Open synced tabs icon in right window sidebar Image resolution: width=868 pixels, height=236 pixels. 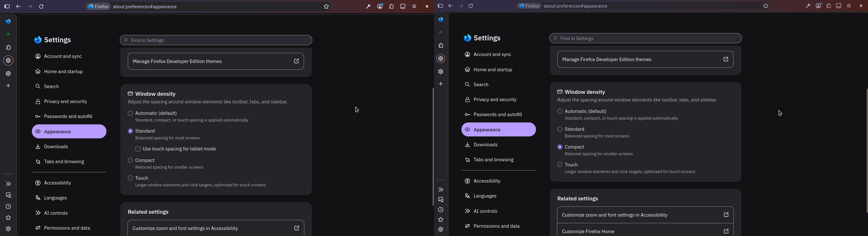pos(441,200)
